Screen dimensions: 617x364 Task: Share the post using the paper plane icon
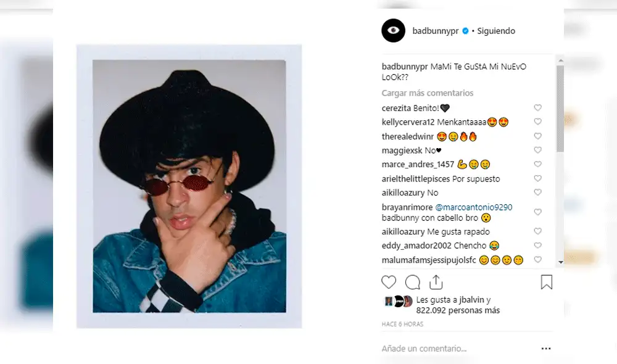(437, 282)
